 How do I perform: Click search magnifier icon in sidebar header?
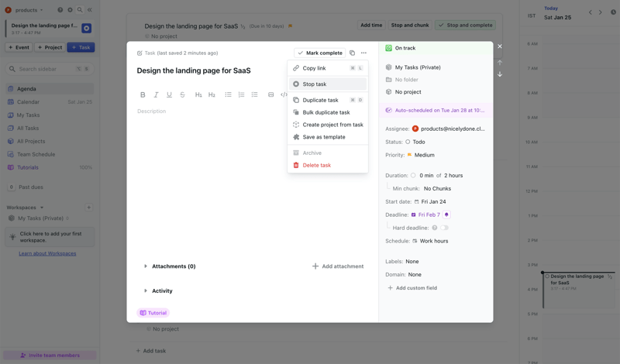(x=80, y=10)
